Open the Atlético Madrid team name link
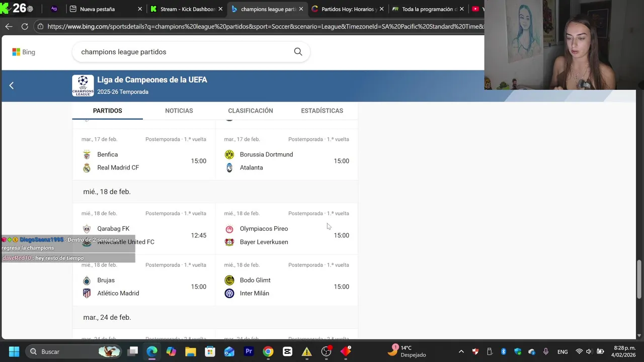Viewport: 644px width, 362px height. click(118, 293)
